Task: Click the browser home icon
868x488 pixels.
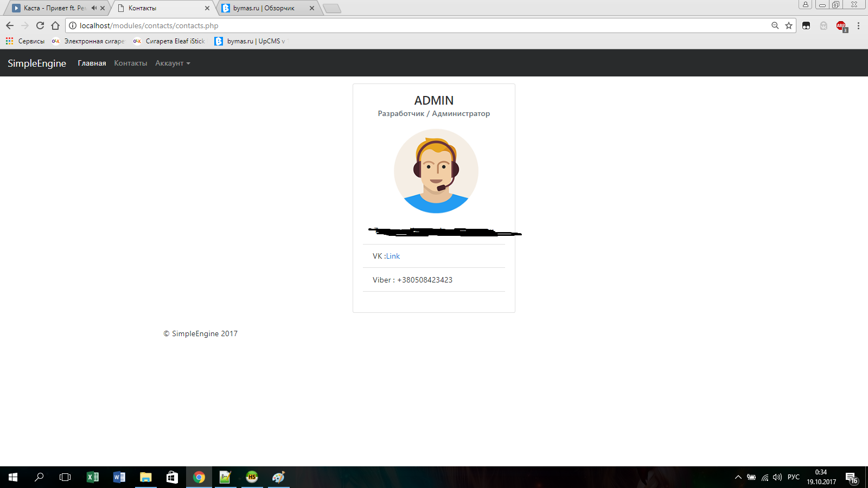Action: pyautogui.click(x=55, y=25)
